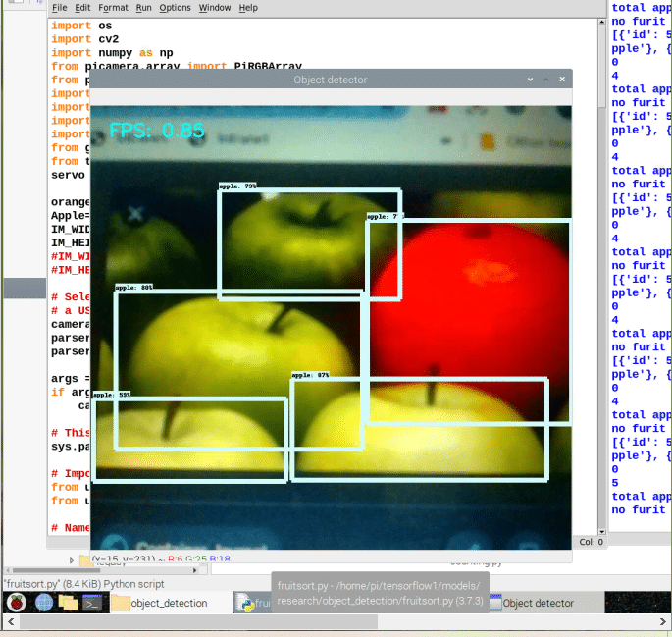Open the file manager from taskbar

(68, 603)
